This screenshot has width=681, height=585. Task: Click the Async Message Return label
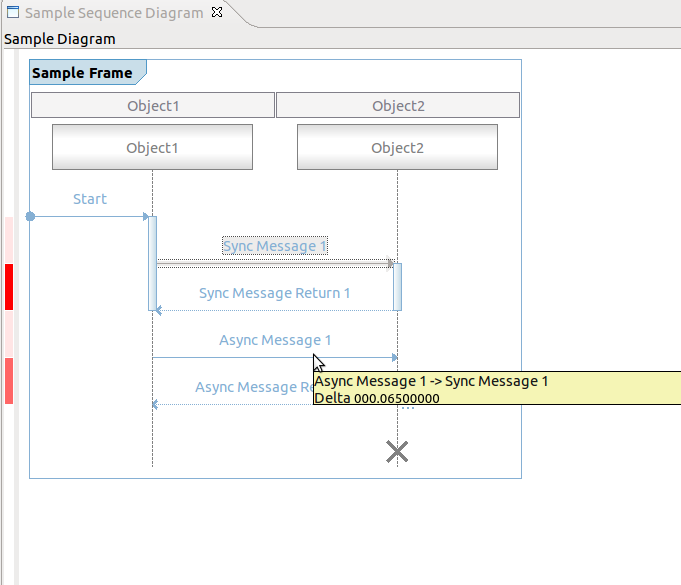[252, 387]
